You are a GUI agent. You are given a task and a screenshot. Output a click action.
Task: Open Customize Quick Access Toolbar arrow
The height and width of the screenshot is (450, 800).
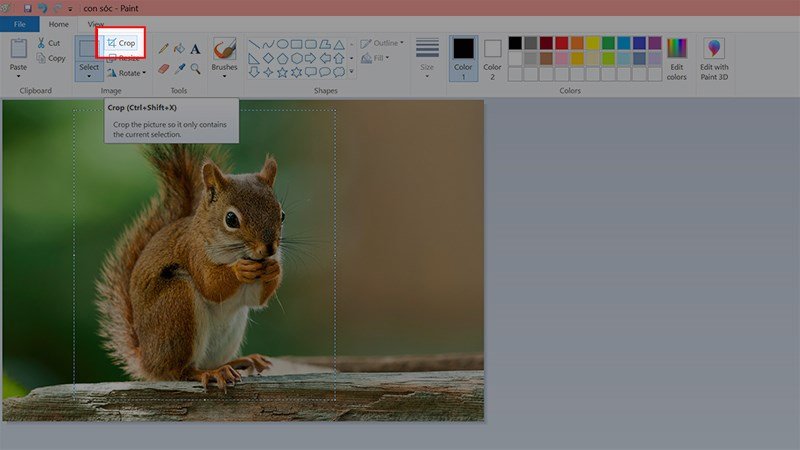coord(70,9)
